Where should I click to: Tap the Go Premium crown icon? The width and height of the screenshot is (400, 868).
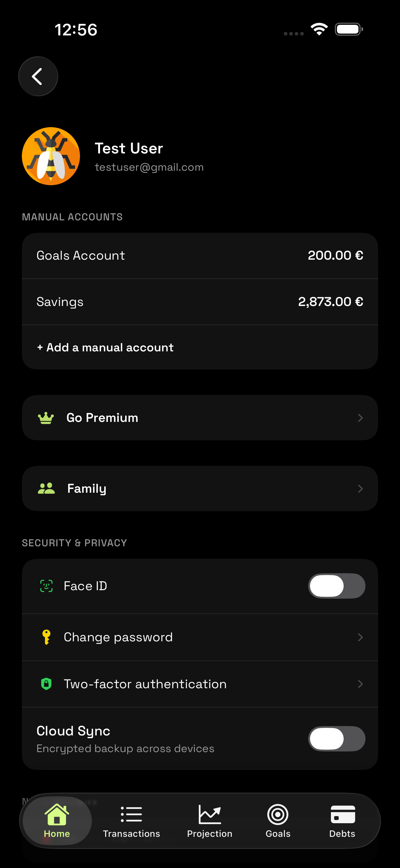[46, 418]
